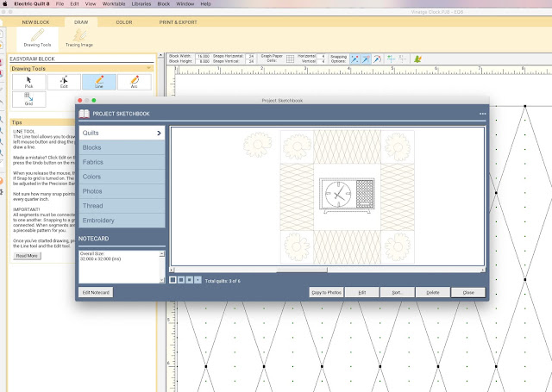
Task: Select Fabrics section in sketchbook
Action: tap(122, 162)
